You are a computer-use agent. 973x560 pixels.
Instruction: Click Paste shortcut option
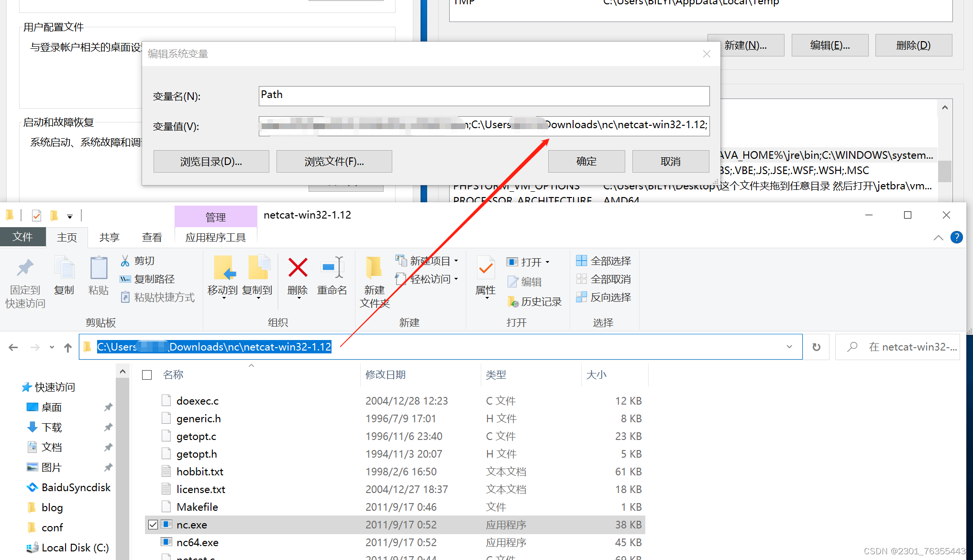pyautogui.click(x=157, y=297)
